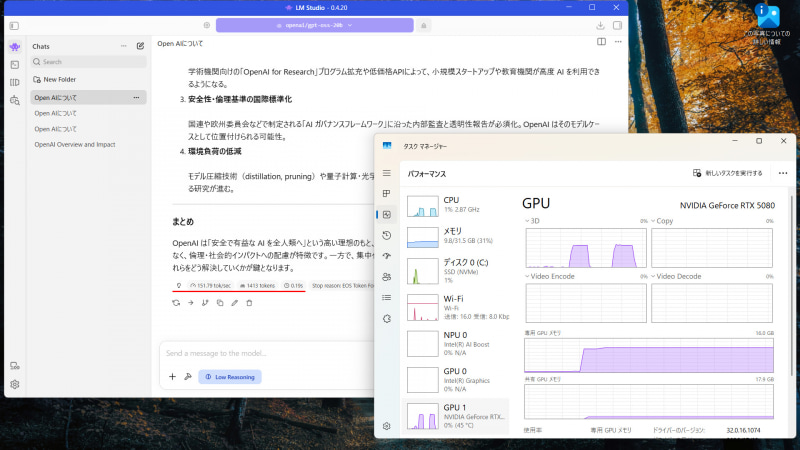
Task: Open Task Manager three-dot more menu
Action: [783, 173]
